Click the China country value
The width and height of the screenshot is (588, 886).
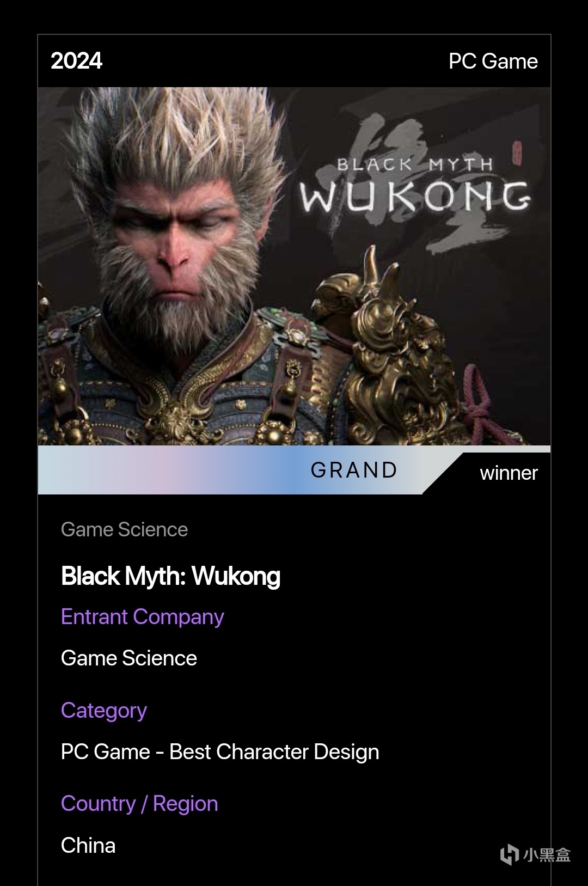coord(88,845)
